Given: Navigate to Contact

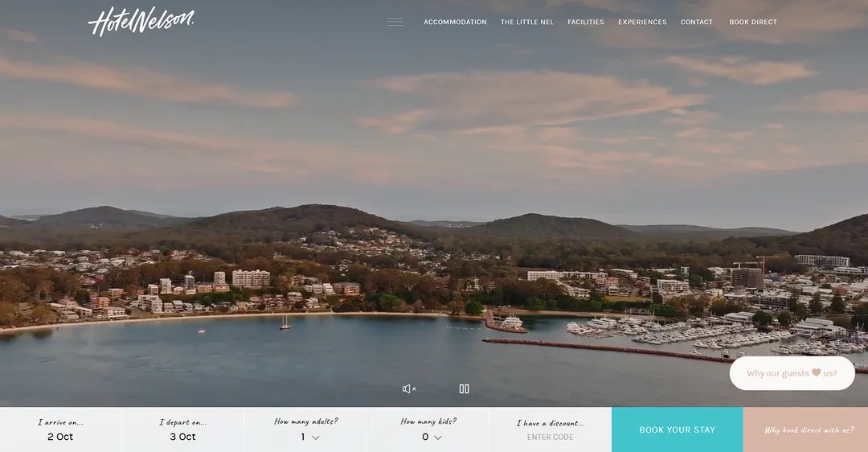Looking at the screenshot, I should coord(696,23).
